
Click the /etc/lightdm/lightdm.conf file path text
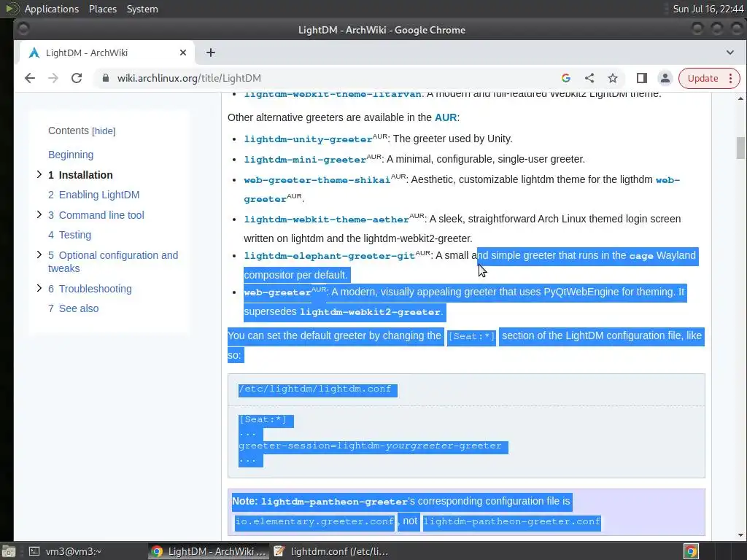click(315, 389)
